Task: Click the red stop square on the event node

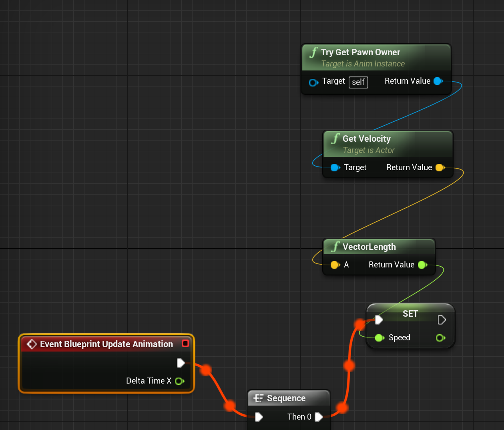Action: pyautogui.click(x=185, y=343)
